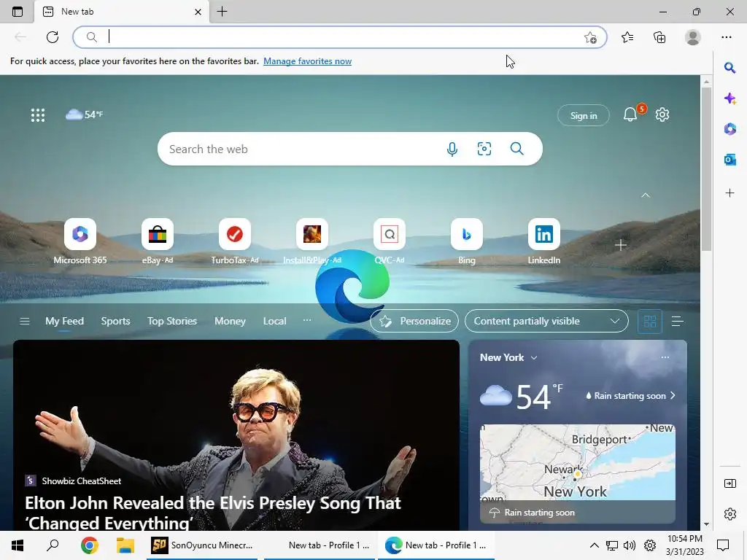The height and width of the screenshot is (560, 747).
Task: Open Settings and more ellipsis menu
Action: [726, 37]
